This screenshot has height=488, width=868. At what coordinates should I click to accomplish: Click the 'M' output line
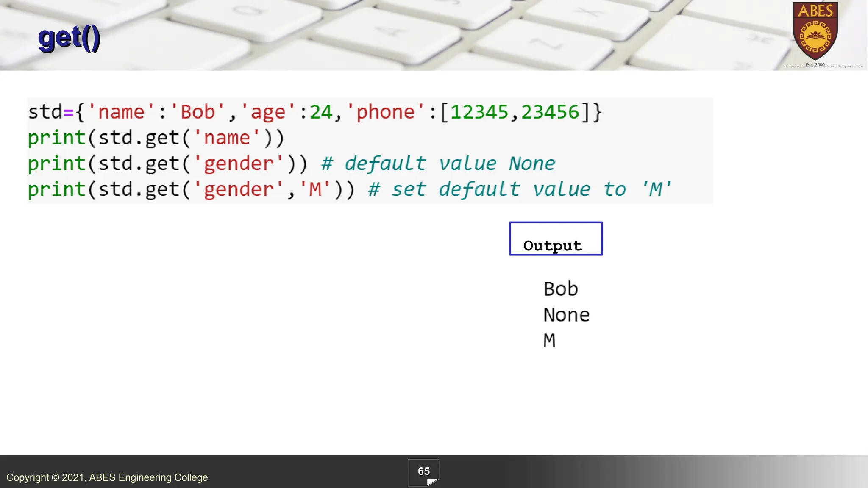[549, 341]
